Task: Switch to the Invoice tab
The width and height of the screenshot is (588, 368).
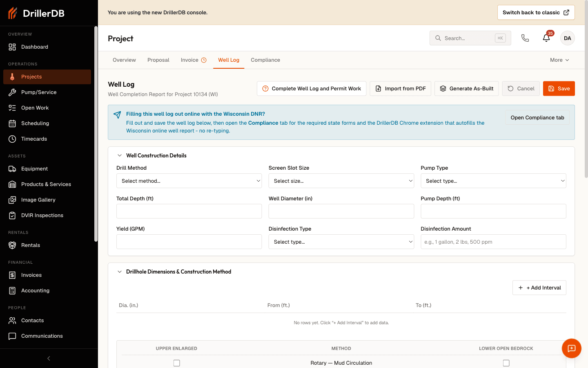Action: [194, 60]
